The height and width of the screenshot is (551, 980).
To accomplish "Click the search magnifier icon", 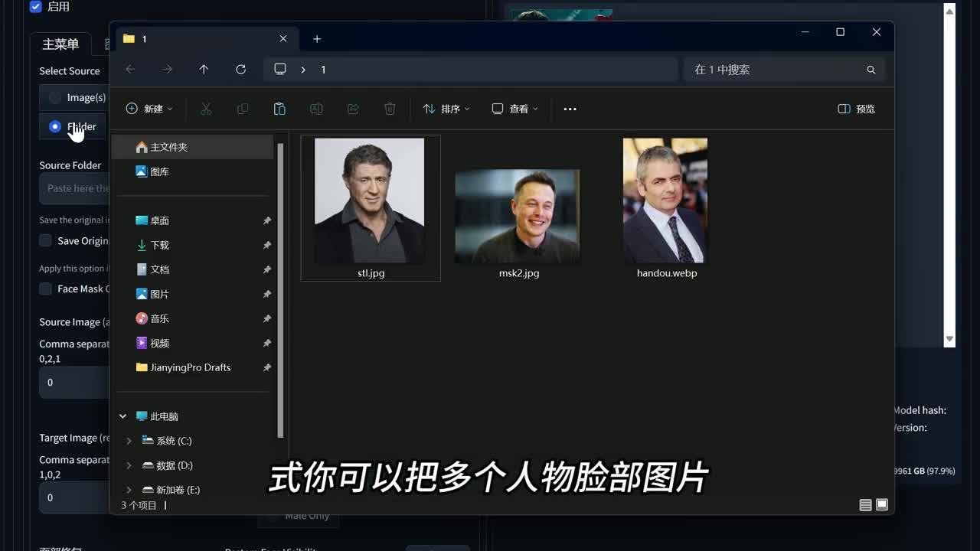I will (x=871, y=70).
